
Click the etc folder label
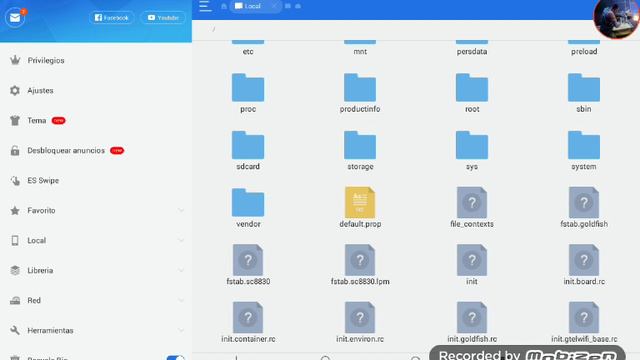point(248,52)
